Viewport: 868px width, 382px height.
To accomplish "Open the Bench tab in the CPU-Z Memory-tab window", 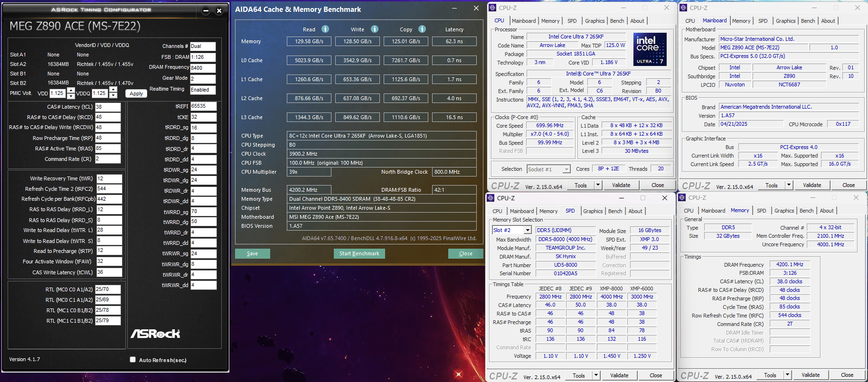I will 806,211.
